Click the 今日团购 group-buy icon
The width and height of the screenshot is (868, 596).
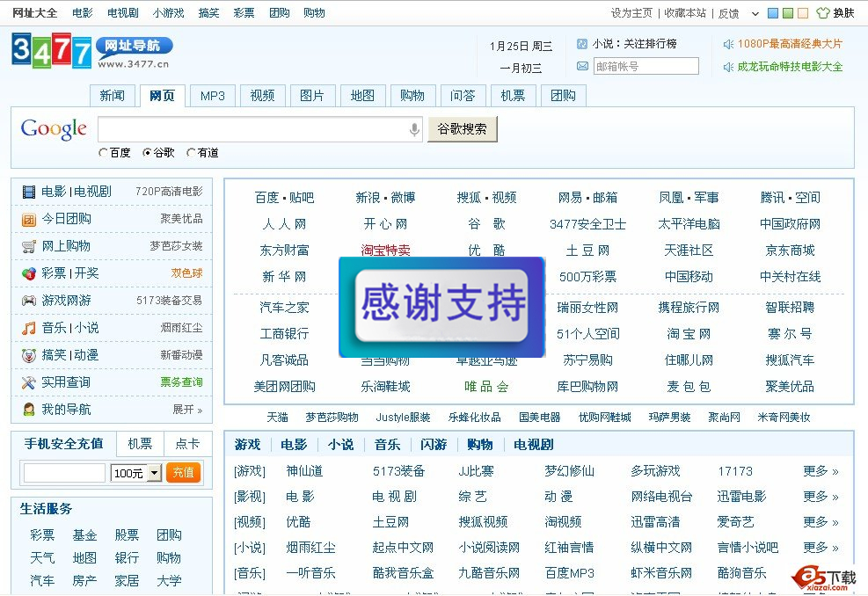pos(29,220)
